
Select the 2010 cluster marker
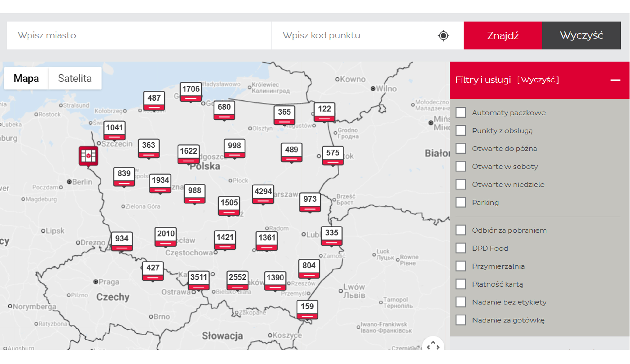pyautogui.click(x=166, y=237)
